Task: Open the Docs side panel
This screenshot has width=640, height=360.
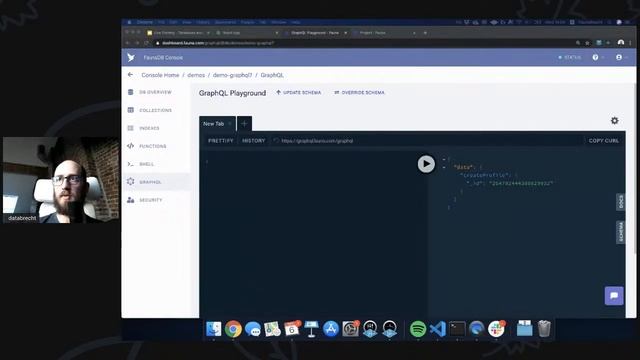Action: [620, 202]
